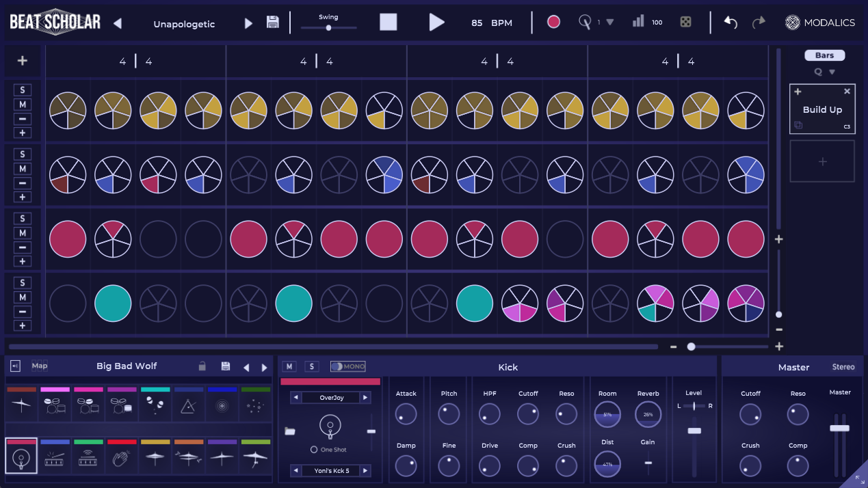Screen dimensions: 868x488
Task: Start playback with the play button
Action: 436,22
